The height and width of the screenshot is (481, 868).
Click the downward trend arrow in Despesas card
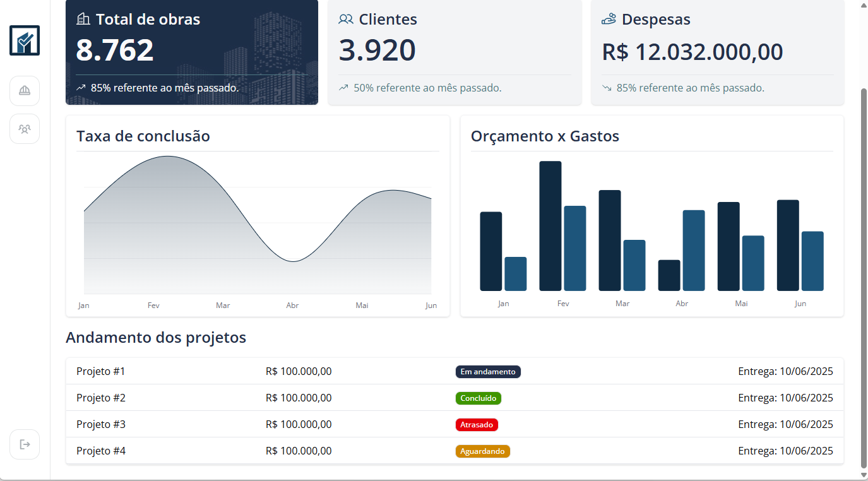tap(607, 88)
